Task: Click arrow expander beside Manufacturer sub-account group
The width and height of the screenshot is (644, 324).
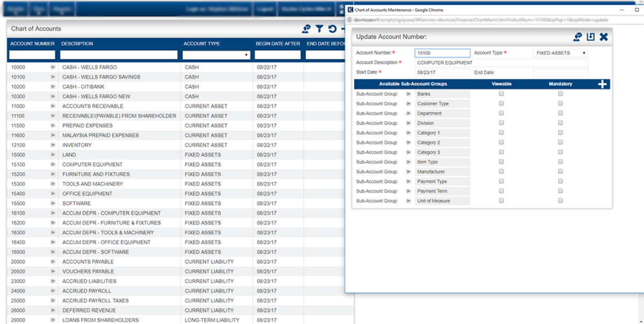Action: (x=408, y=172)
